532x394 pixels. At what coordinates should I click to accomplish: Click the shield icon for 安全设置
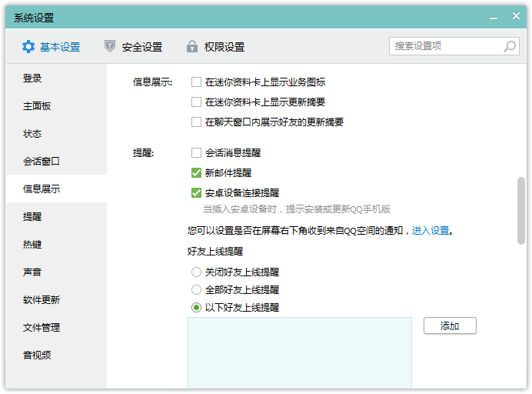(x=110, y=46)
